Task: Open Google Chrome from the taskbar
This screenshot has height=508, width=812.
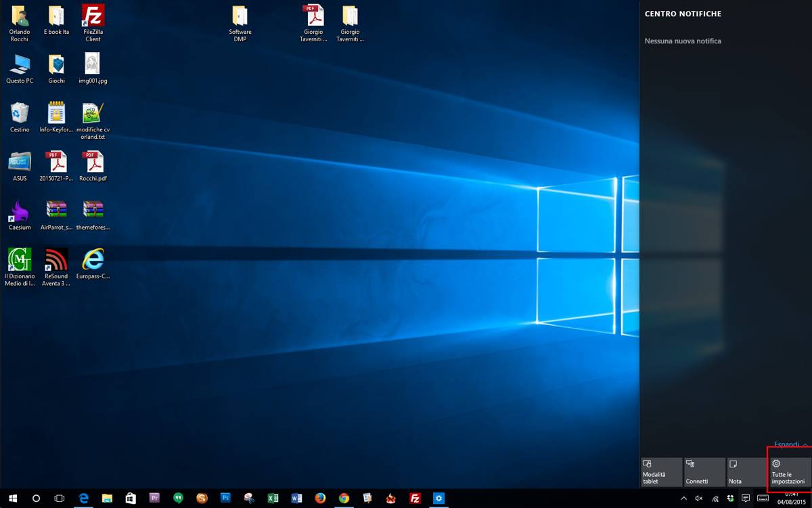Action: coord(343,499)
